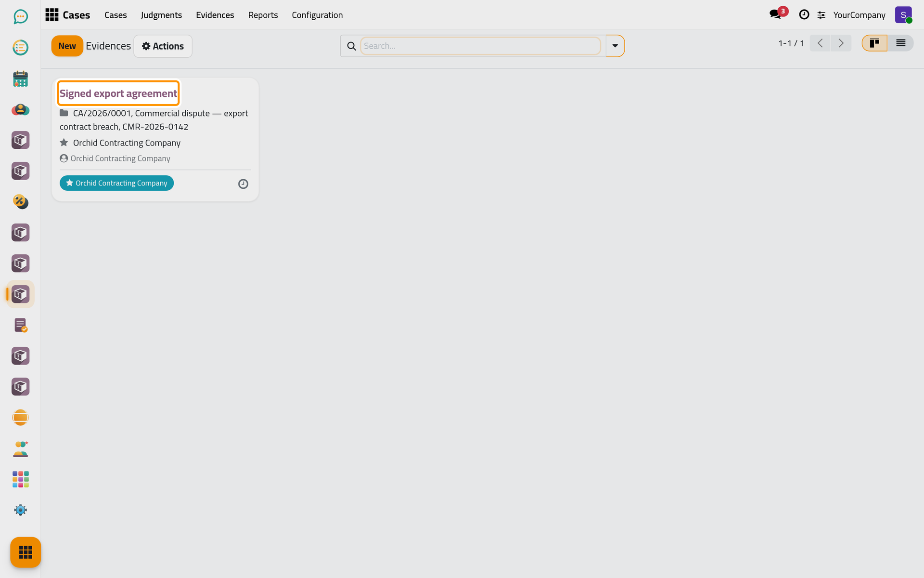This screenshot has width=924, height=578.
Task: Open conversations icon with 3 badge
Action: pyautogui.click(x=776, y=14)
